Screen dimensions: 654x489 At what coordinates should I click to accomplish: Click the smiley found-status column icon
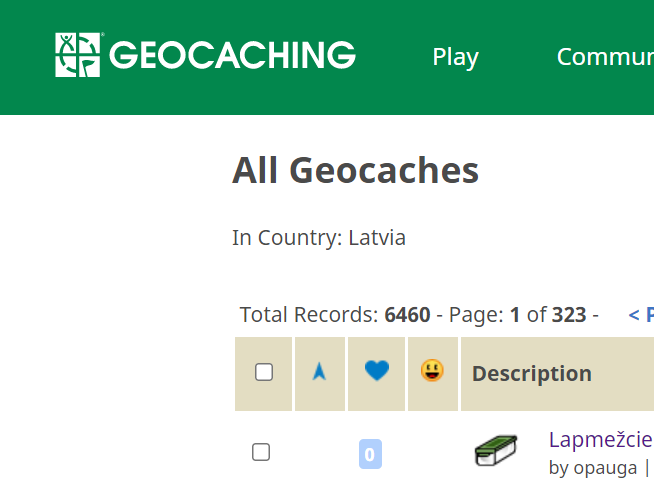[x=433, y=371]
